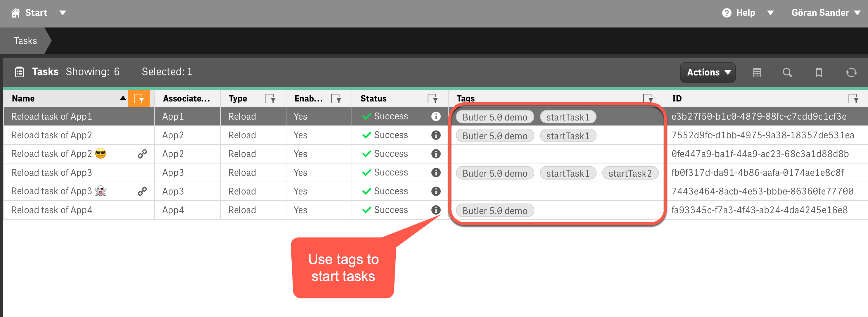This screenshot has width=868, height=317.
Task: Click the bookmark icon in toolbar
Action: click(x=819, y=73)
